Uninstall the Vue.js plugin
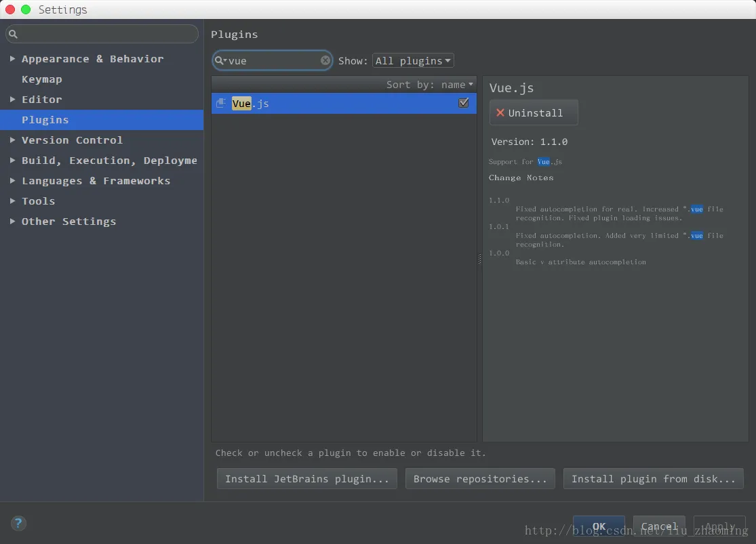This screenshot has width=756, height=544. click(x=534, y=112)
